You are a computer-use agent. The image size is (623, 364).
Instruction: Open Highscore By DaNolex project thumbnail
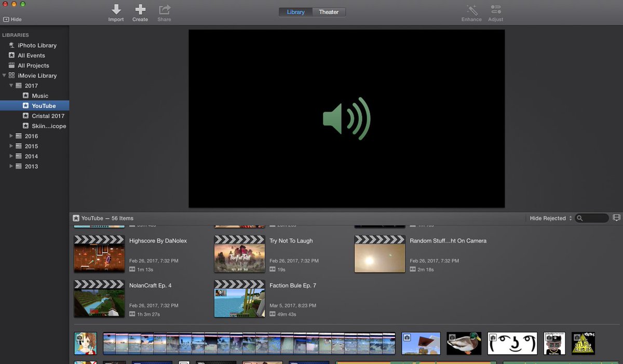click(x=99, y=254)
